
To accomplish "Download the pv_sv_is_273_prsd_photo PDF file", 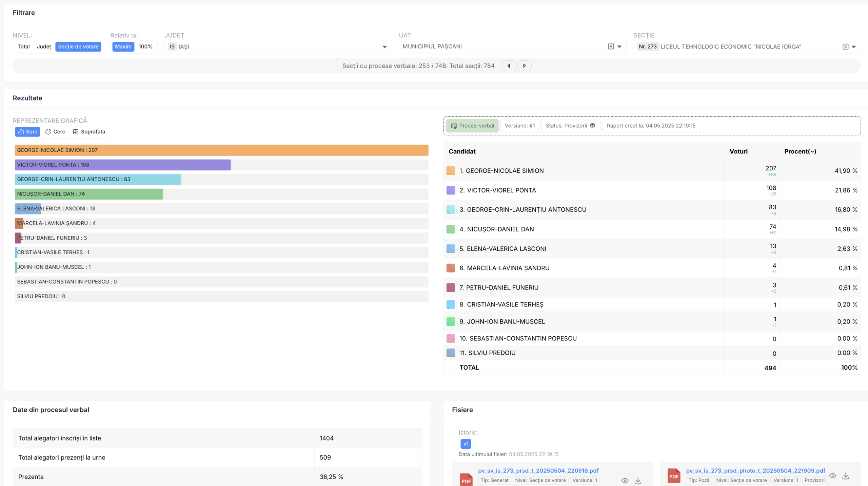I will click(846, 476).
